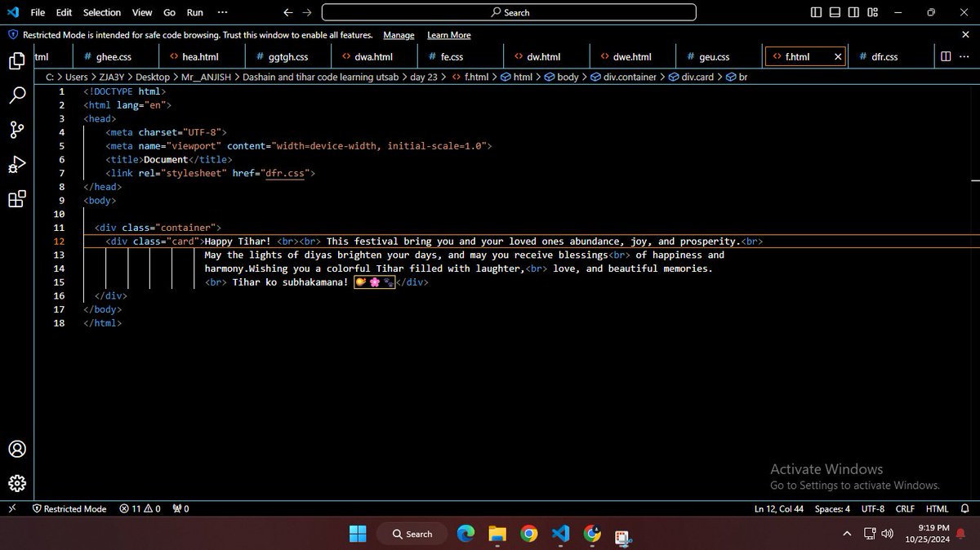The image size is (980, 550).
Task: Follow the dfr.css href link in code
Action: coord(284,173)
